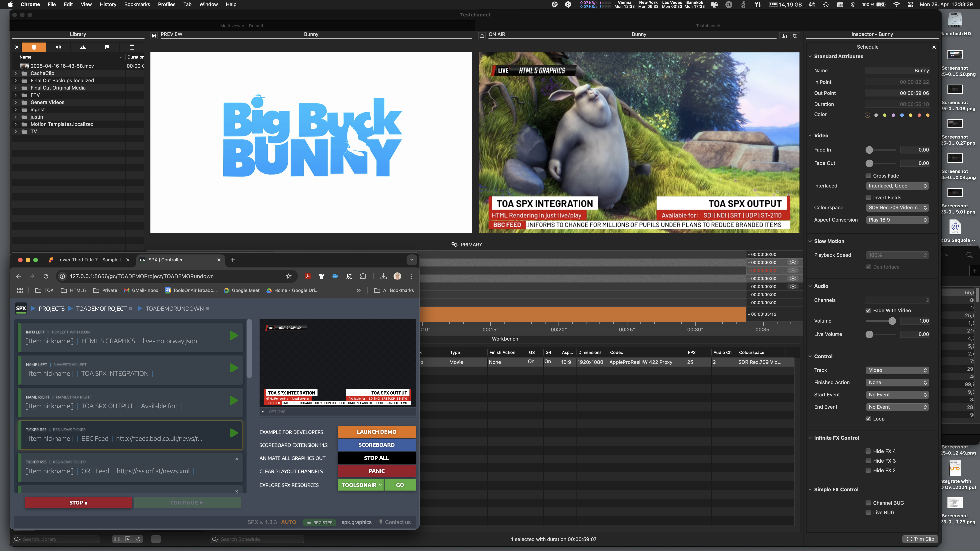The image size is (980, 551).
Task: Open the Finished Action dropdown
Action: (898, 383)
